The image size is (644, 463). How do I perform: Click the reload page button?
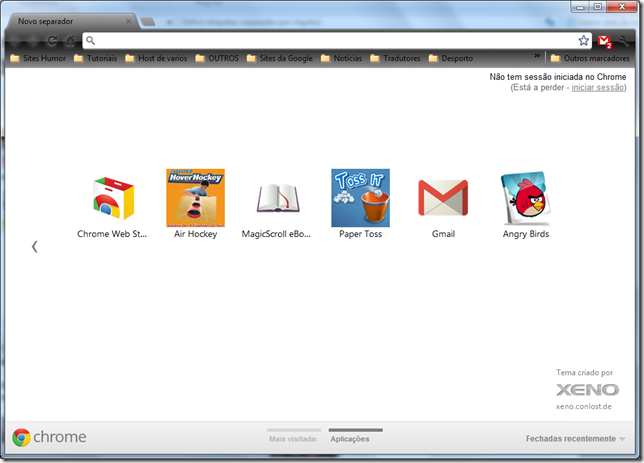[52, 41]
